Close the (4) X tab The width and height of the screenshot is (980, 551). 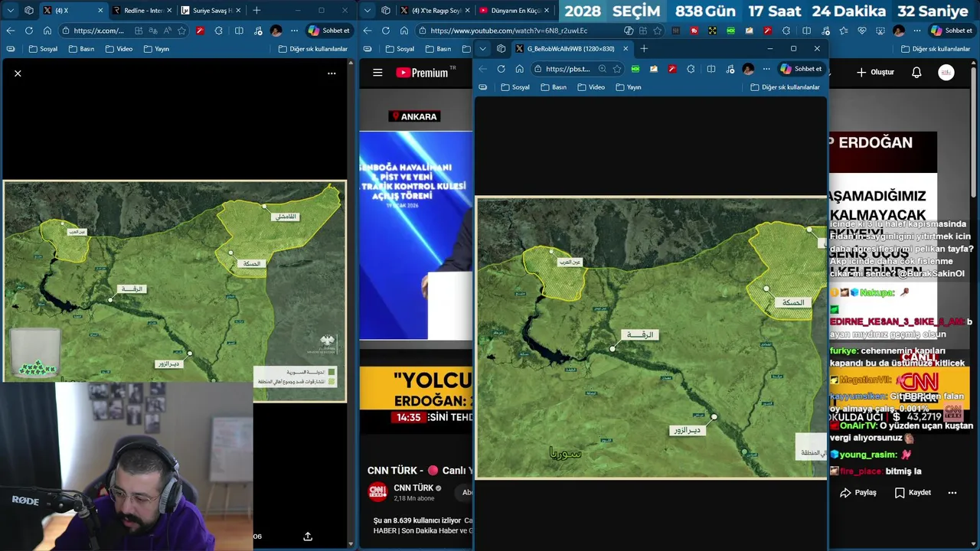(x=100, y=10)
